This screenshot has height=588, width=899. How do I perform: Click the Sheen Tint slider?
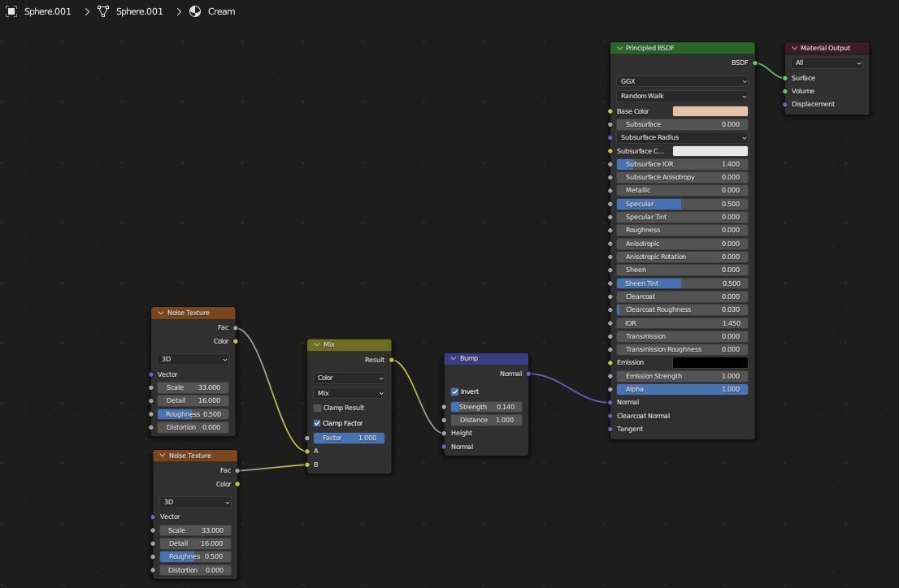[682, 283]
